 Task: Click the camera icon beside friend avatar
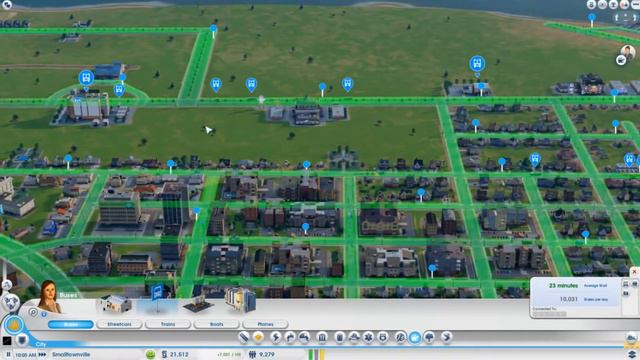coord(621,60)
